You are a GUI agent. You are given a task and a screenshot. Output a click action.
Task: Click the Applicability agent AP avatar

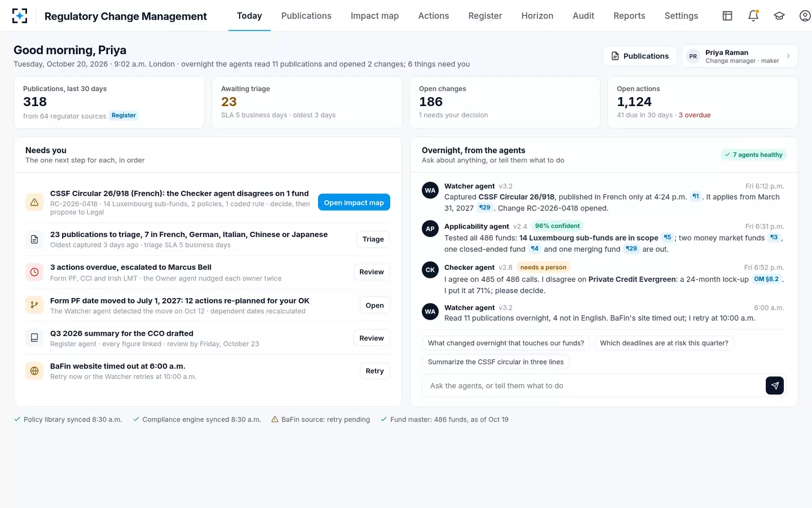point(430,229)
